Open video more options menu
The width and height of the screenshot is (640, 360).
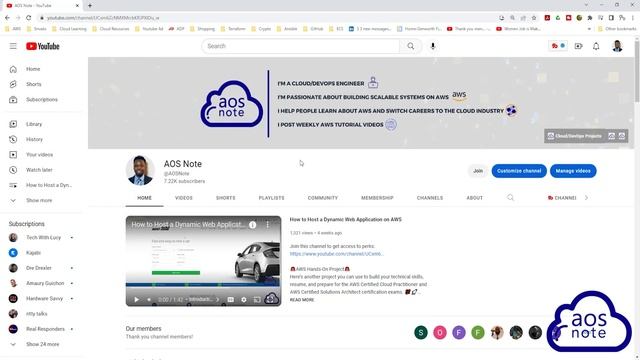click(268, 224)
